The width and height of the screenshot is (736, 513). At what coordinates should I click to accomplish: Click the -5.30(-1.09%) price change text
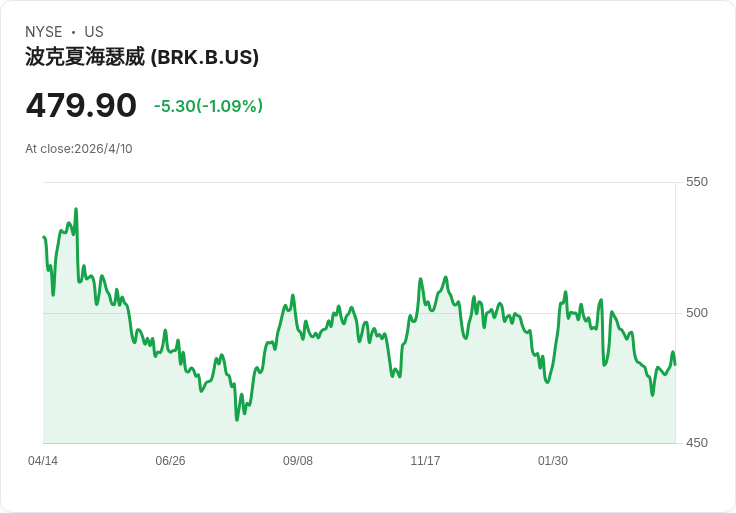[208, 106]
